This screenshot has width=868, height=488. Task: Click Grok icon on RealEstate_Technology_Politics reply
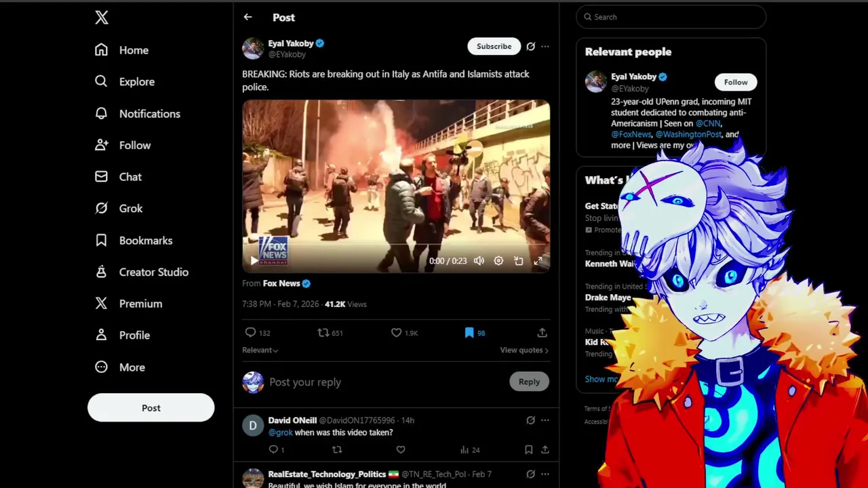(530, 474)
